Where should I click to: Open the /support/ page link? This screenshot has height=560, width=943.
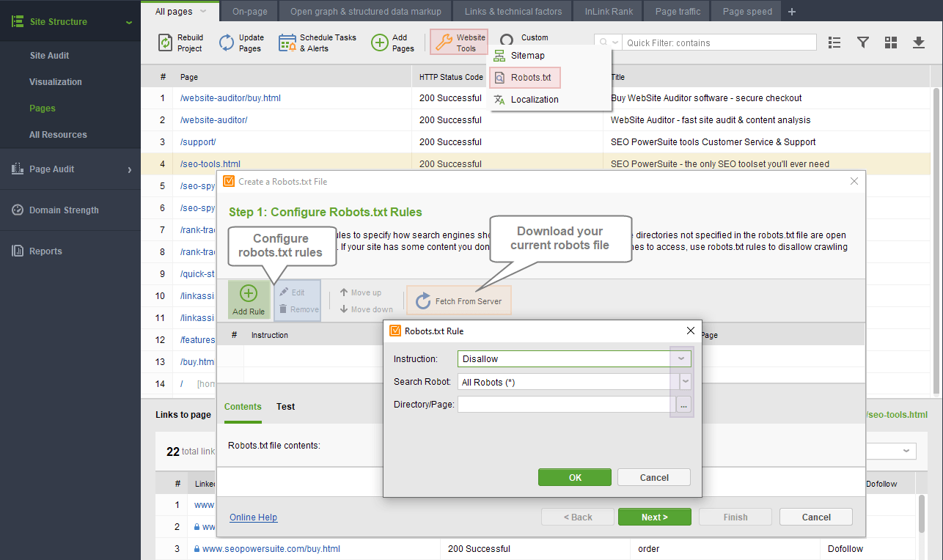pyautogui.click(x=198, y=142)
